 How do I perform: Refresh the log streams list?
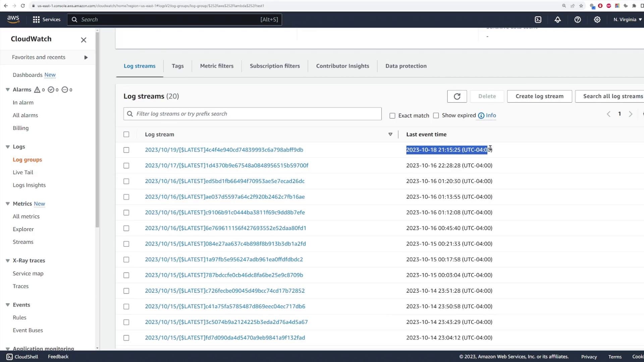[x=457, y=96]
